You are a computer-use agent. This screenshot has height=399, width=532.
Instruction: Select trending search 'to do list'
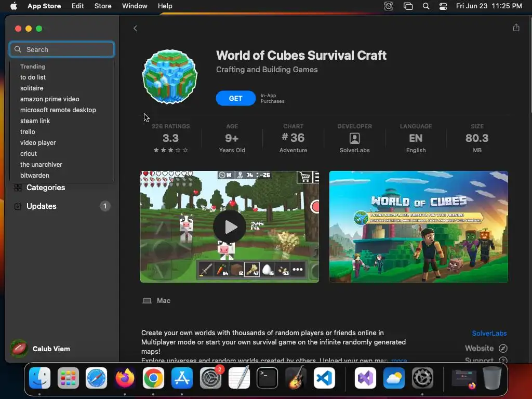click(33, 77)
